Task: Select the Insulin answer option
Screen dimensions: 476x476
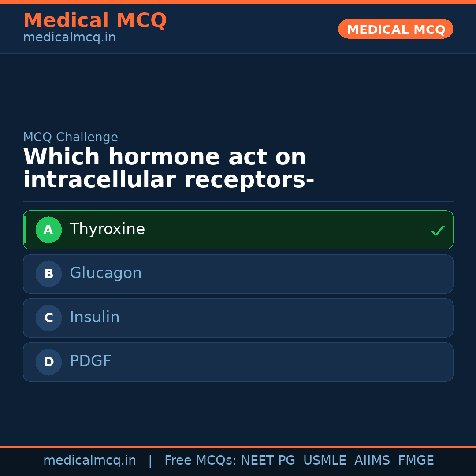Action: tap(238, 318)
